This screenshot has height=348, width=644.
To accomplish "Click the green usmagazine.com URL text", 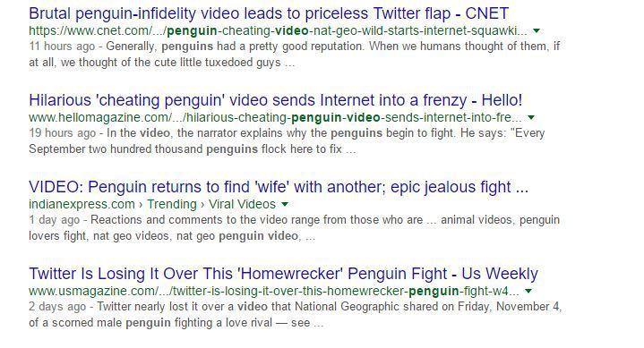I will pyautogui.click(x=274, y=292).
